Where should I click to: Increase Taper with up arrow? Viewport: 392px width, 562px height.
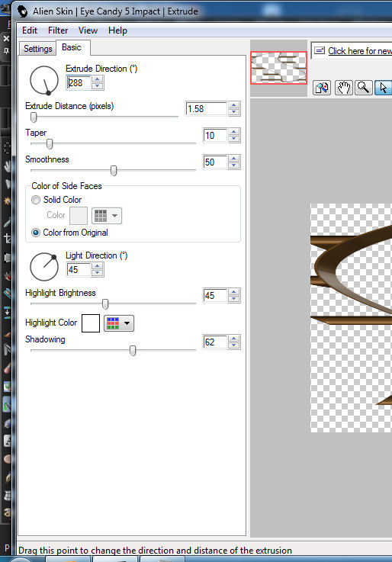[x=234, y=132]
